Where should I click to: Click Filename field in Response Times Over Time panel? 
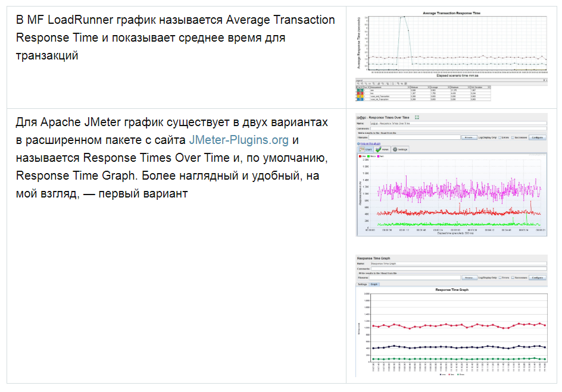coord(415,137)
